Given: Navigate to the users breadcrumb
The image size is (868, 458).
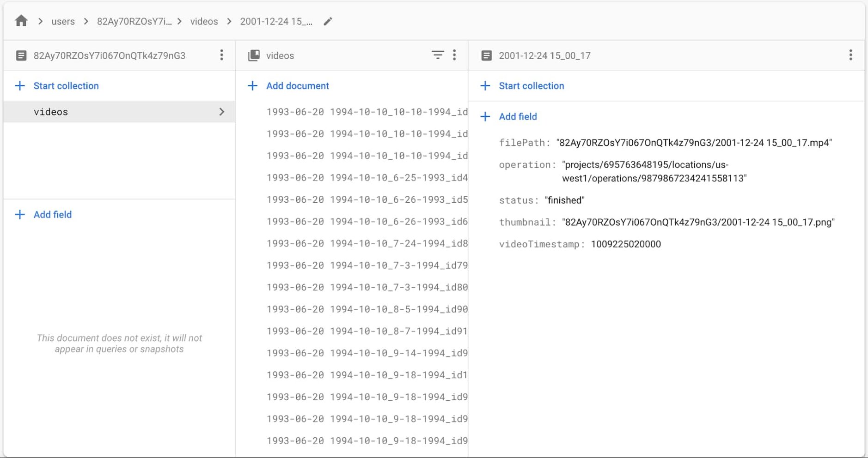Looking at the screenshot, I should point(63,21).
